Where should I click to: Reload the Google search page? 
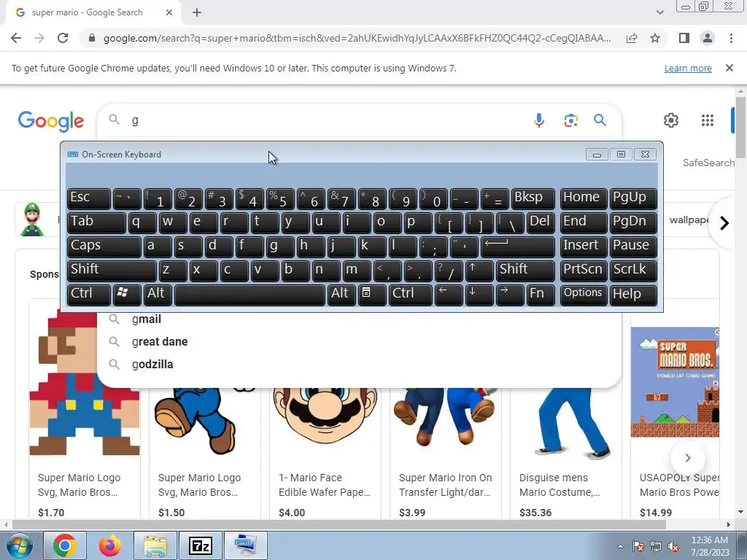pyautogui.click(x=63, y=38)
